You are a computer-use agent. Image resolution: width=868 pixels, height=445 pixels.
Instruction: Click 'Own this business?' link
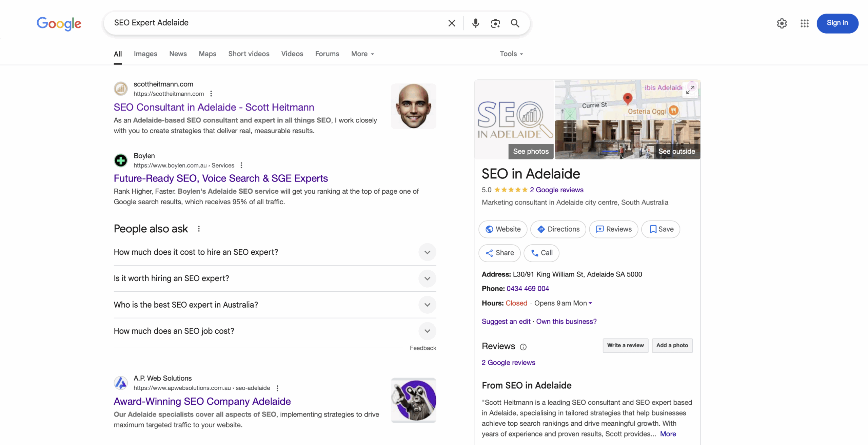click(x=566, y=322)
